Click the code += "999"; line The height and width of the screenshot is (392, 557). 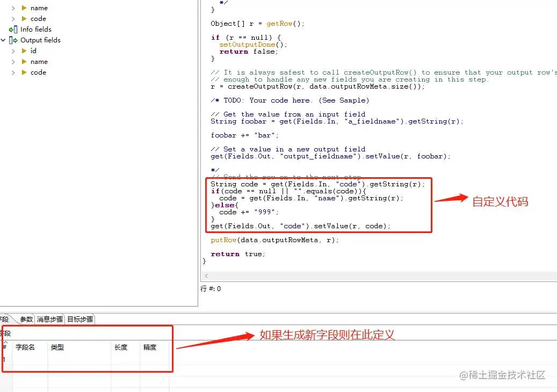pyautogui.click(x=249, y=212)
